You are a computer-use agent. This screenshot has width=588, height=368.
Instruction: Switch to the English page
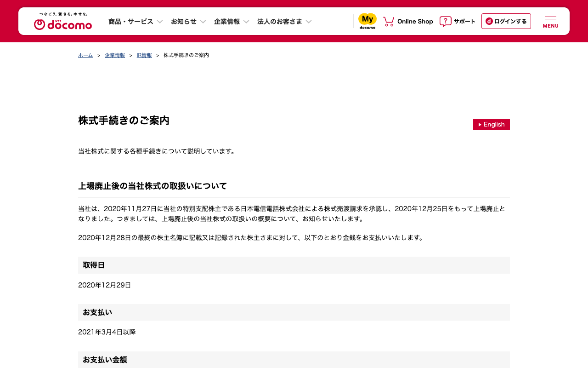(492, 125)
